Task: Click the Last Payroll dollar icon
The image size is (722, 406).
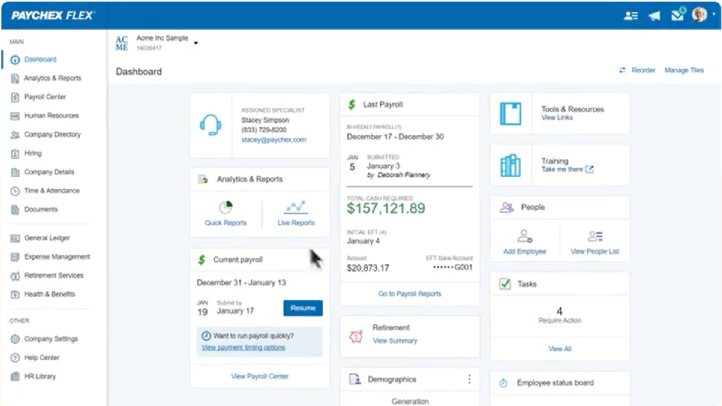Action: (352, 104)
